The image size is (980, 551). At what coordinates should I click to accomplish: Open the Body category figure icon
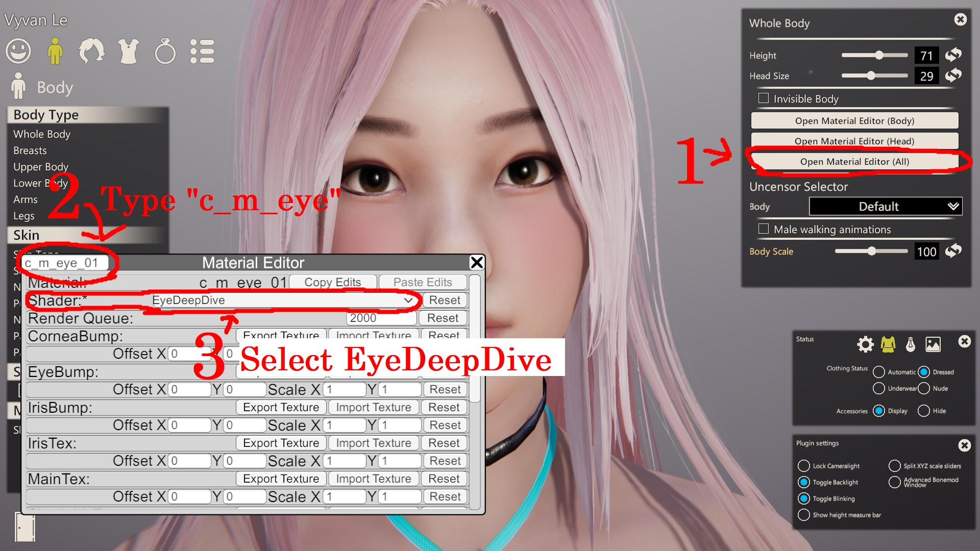coord(55,51)
